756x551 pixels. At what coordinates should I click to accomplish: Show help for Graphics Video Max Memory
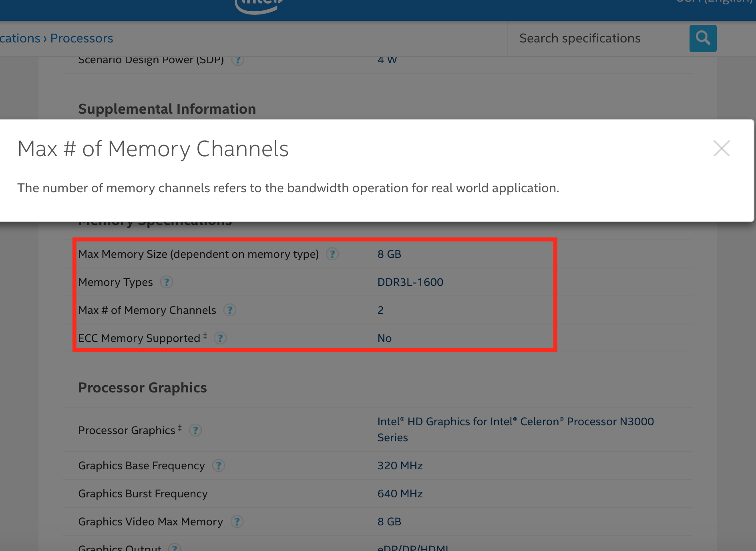tap(237, 522)
